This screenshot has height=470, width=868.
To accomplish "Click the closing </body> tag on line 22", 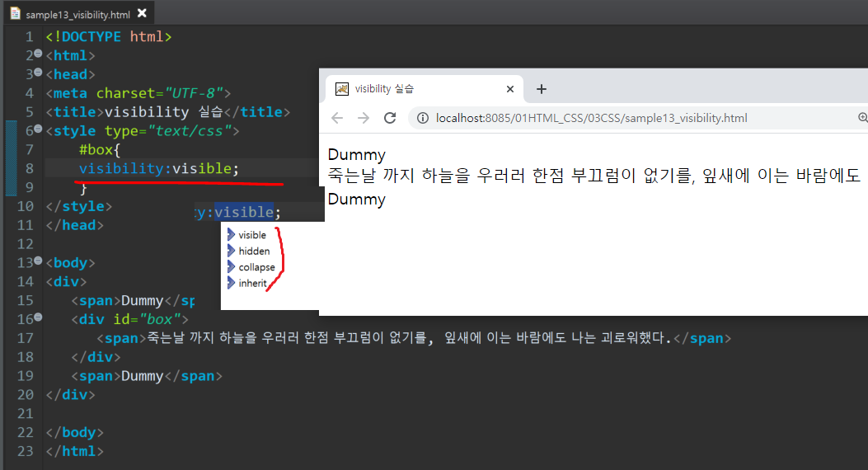I will pos(75,432).
